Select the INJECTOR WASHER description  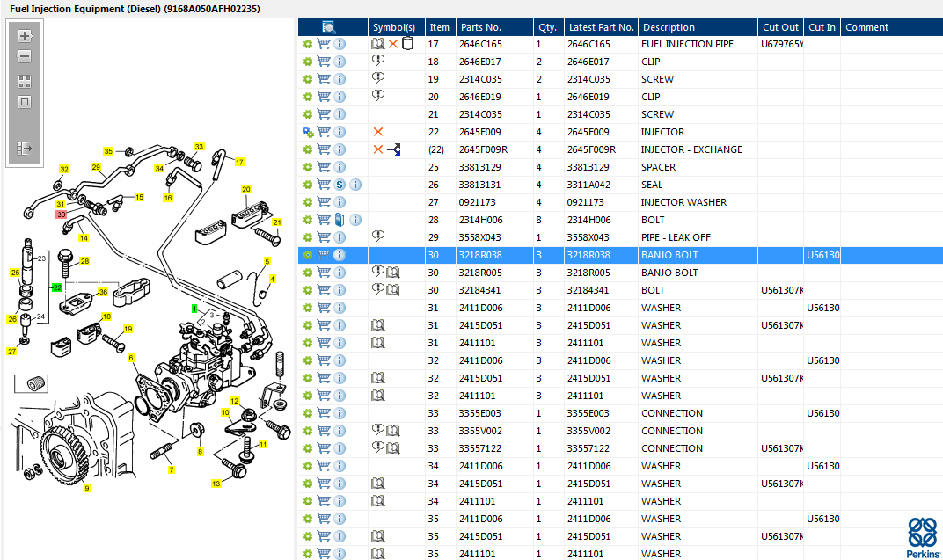point(683,202)
